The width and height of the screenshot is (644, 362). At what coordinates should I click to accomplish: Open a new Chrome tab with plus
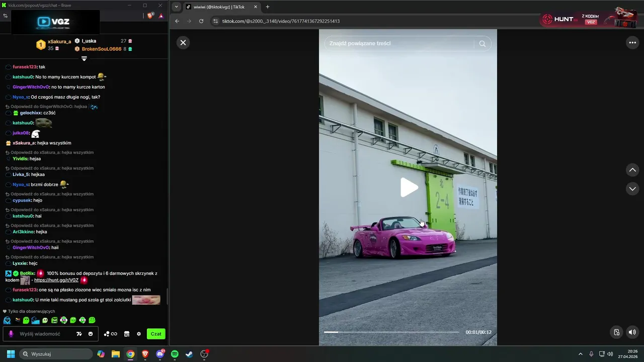click(268, 7)
